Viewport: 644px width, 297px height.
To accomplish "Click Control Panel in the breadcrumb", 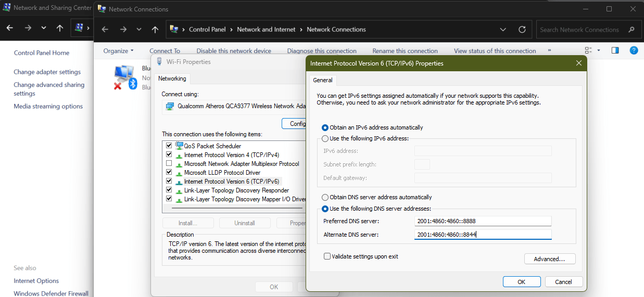I will (207, 30).
